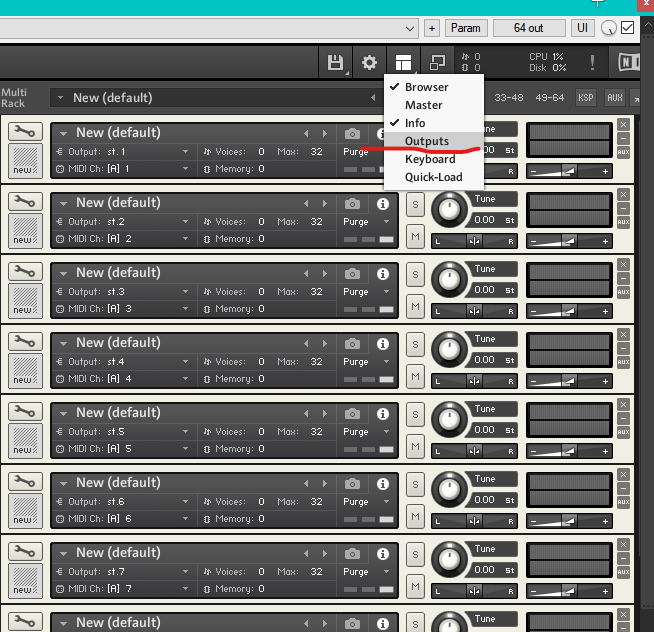Show info for the st.2 instrument
654x632 pixels.
(383, 204)
